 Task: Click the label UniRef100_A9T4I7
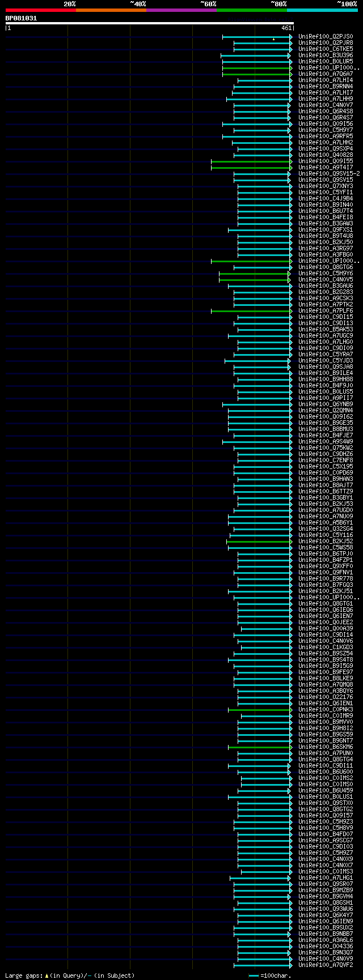(326, 167)
